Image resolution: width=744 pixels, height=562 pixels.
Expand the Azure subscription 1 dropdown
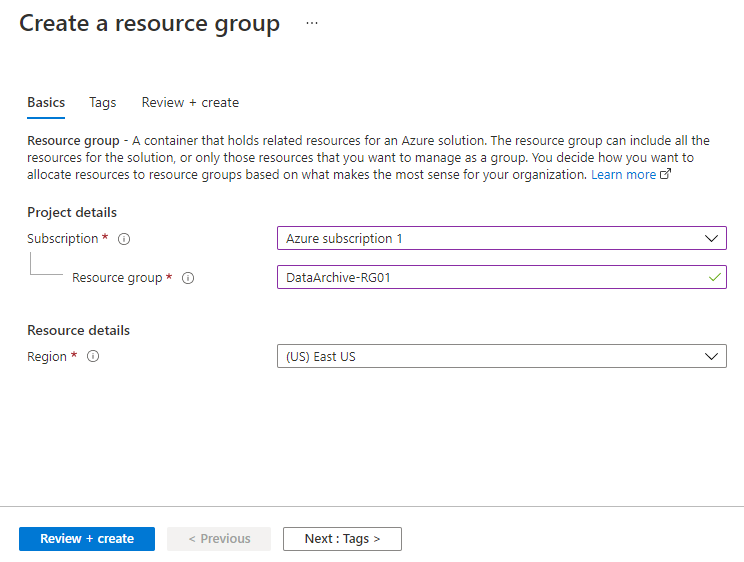(x=502, y=238)
